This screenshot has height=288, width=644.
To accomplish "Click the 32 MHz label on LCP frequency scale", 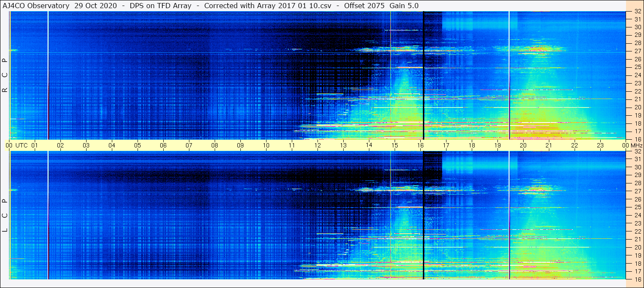I will click(637, 151).
